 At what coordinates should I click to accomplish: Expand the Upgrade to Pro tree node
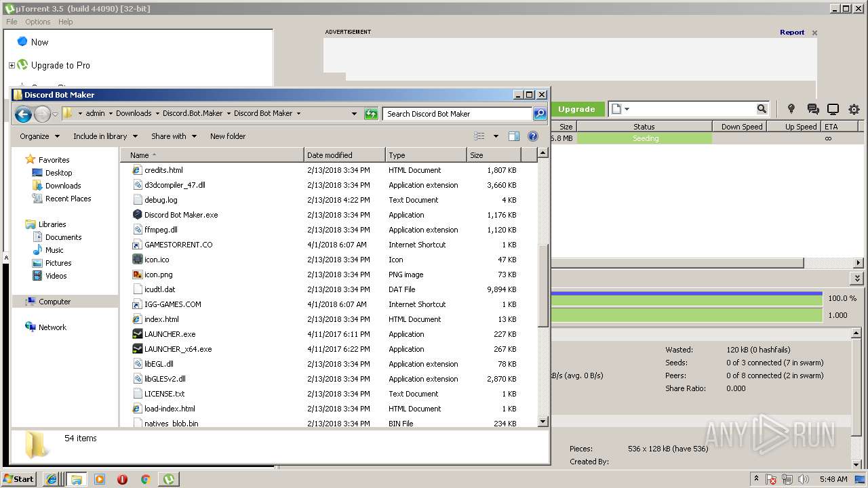click(x=12, y=66)
